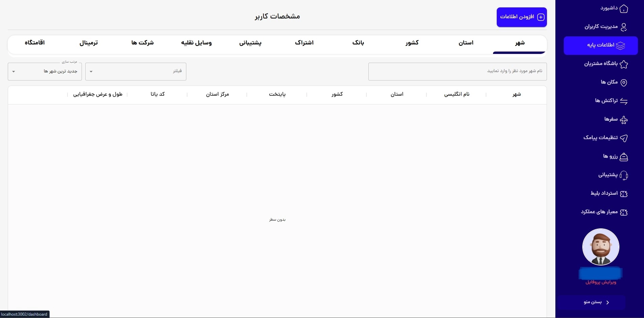Select the وسایل نقلیه tab
This screenshot has height=318, width=644.
pyautogui.click(x=196, y=43)
